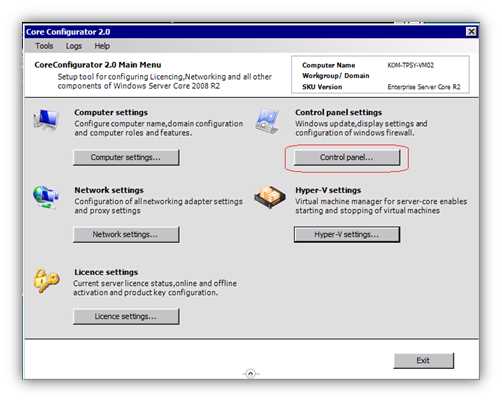Image resolution: width=502 pixels, height=402 pixels.
Task: Expand the bottom panel chevron arrow
Action: [x=251, y=373]
